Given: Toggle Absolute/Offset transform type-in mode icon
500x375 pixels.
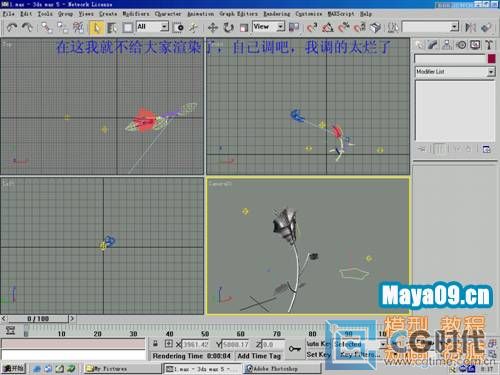Looking at the screenshot, I should tap(169, 344).
